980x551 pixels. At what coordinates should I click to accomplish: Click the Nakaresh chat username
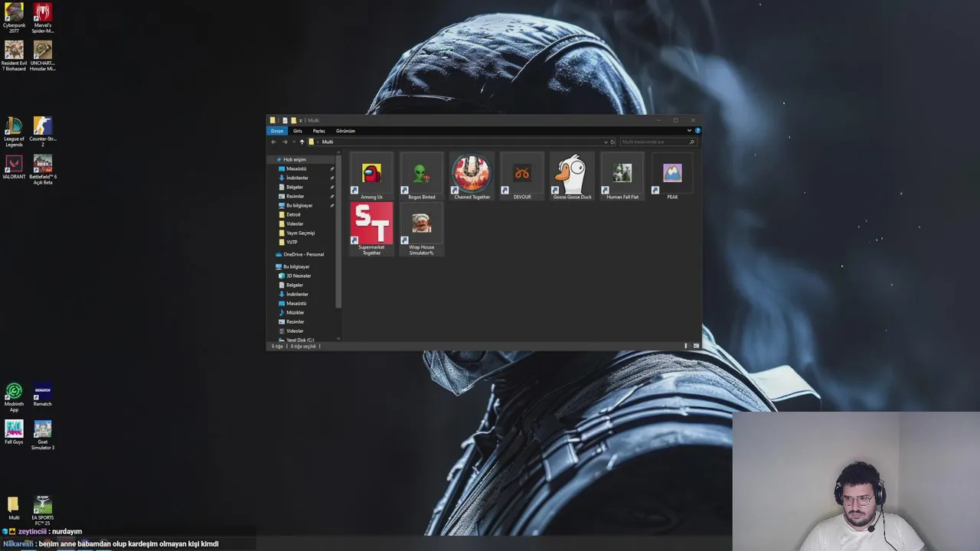click(18, 543)
